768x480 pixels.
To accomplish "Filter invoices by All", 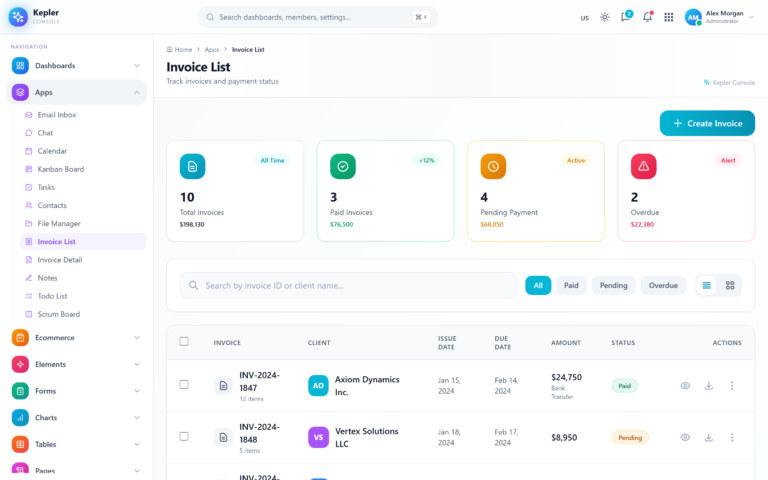I will 538,286.
